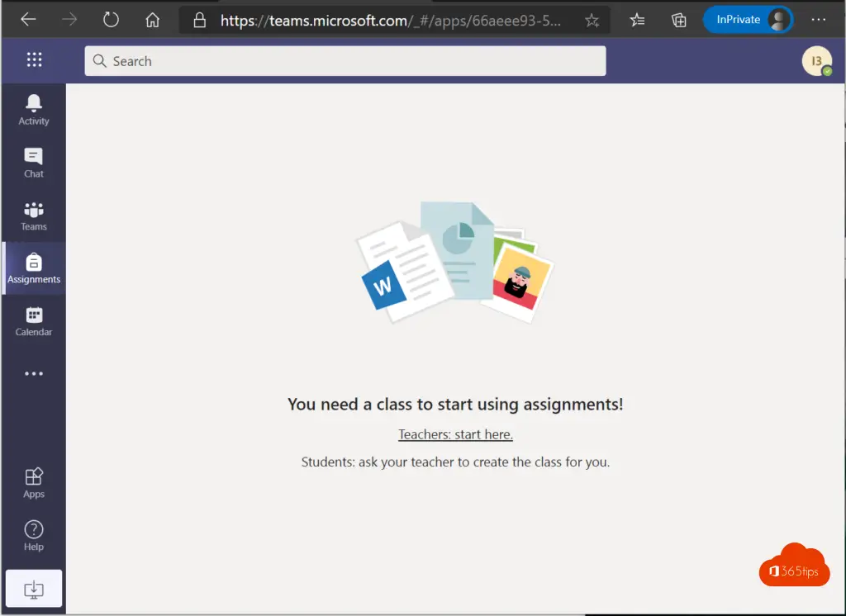Open the Apps store

tap(33, 483)
